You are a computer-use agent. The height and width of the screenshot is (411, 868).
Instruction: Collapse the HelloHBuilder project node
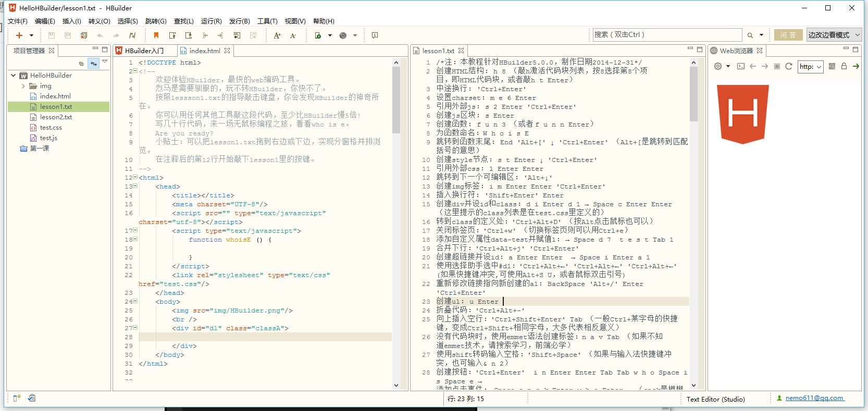pos(13,76)
